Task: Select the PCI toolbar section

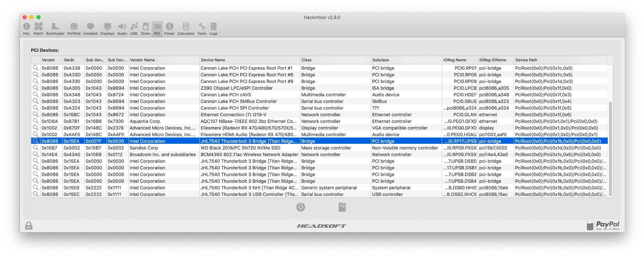Action: [157, 29]
